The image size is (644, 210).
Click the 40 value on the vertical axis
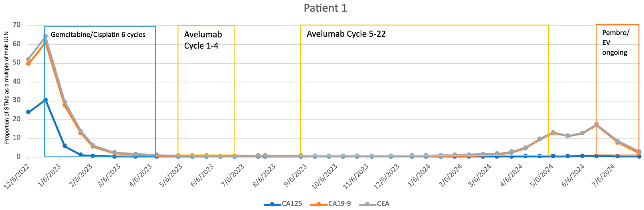(x=17, y=81)
